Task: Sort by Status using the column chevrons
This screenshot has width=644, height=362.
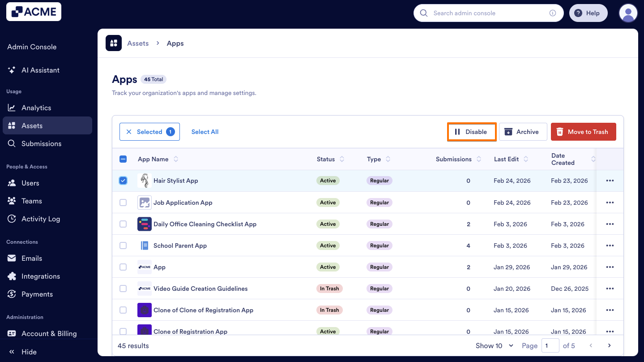Action: coord(342,159)
